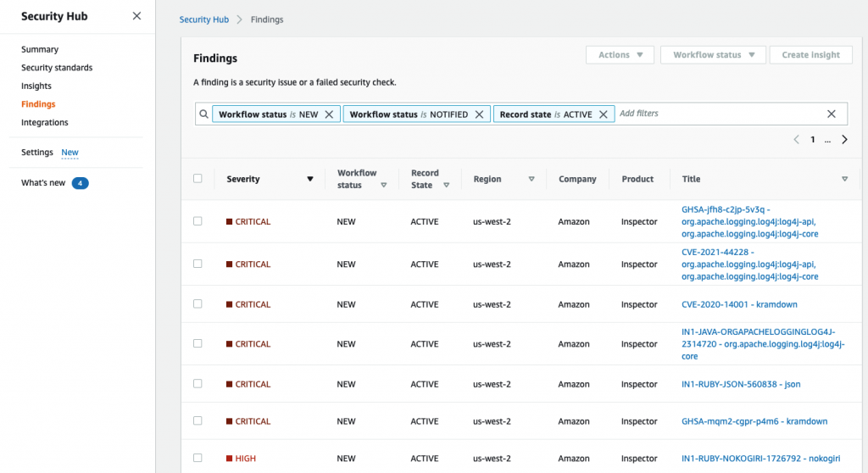Sort by Region column arrow

point(531,179)
